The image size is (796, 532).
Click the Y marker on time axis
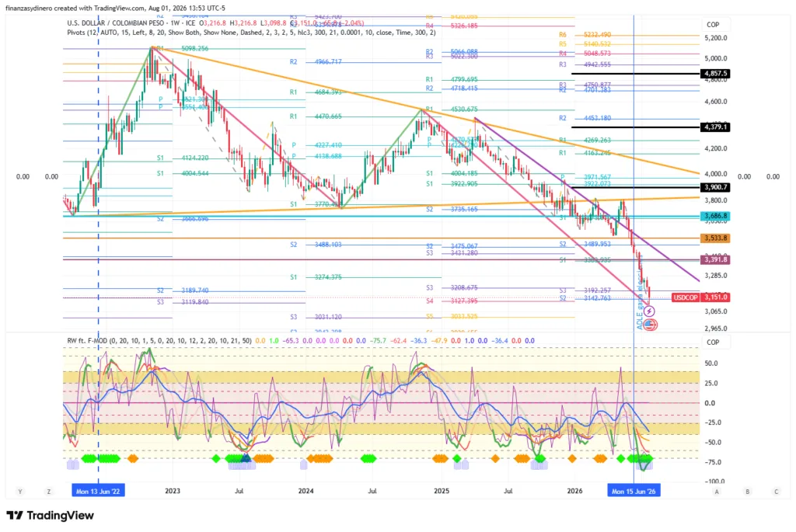point(20,492)
